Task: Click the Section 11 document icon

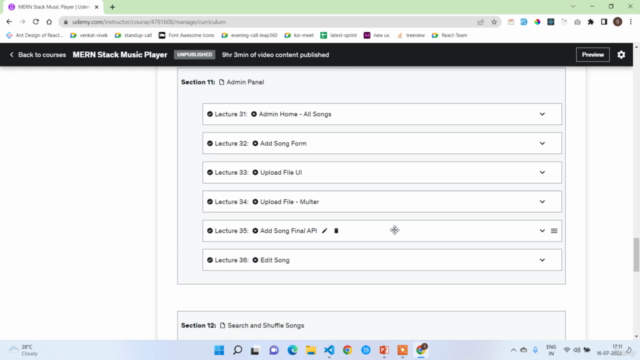Action: [222, 82]
